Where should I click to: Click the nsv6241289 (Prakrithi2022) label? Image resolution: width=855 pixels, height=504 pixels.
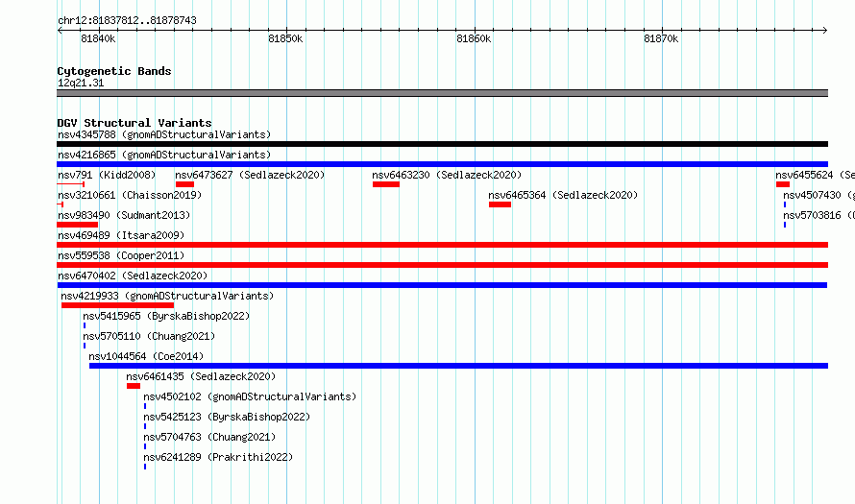[218, 457]
